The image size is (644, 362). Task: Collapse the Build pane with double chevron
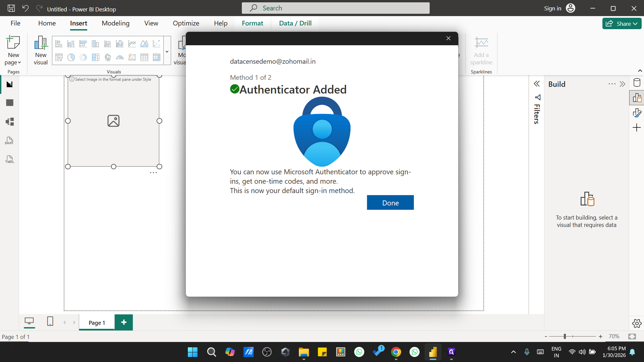(623, 84)
